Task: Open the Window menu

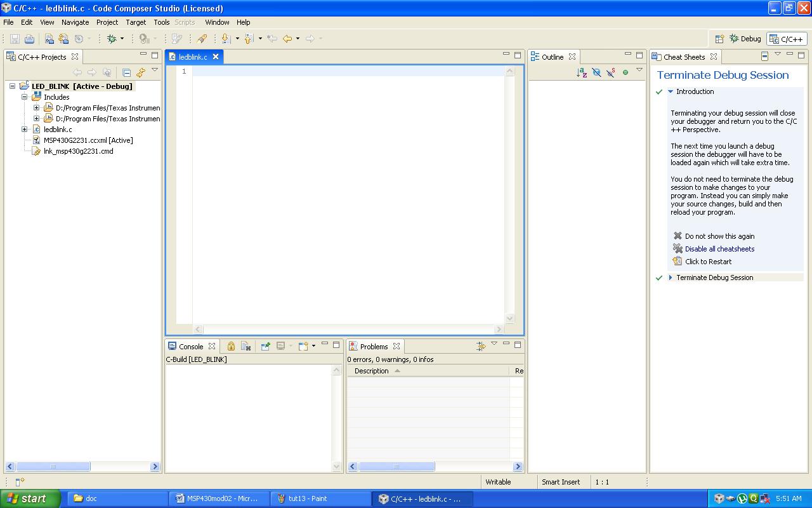Action: click(x=217, y=22)
